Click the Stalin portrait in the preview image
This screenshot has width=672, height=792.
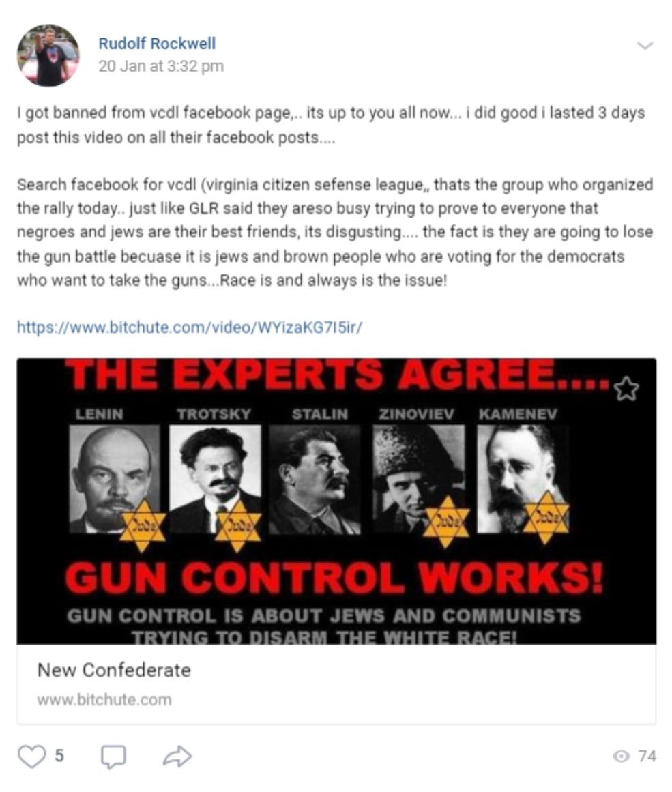coord(315,480)
